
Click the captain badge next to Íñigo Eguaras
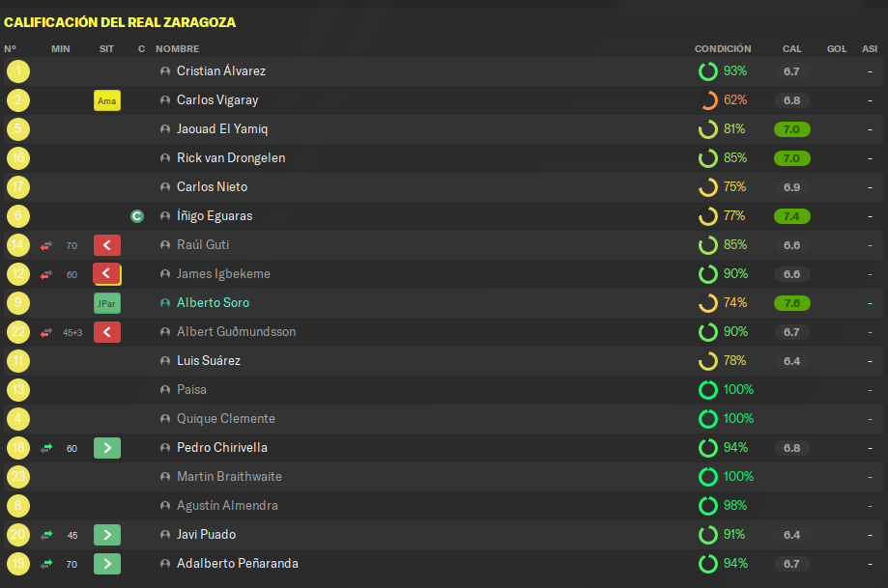(137, 216)
